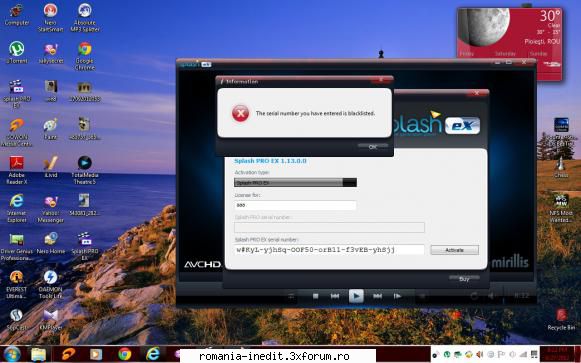Open the Driver Genius Professional icon

pos(17,246)
